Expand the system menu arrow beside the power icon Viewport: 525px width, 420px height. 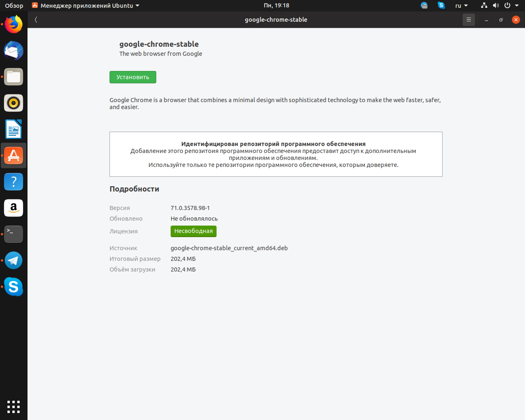tap(517, 5)
